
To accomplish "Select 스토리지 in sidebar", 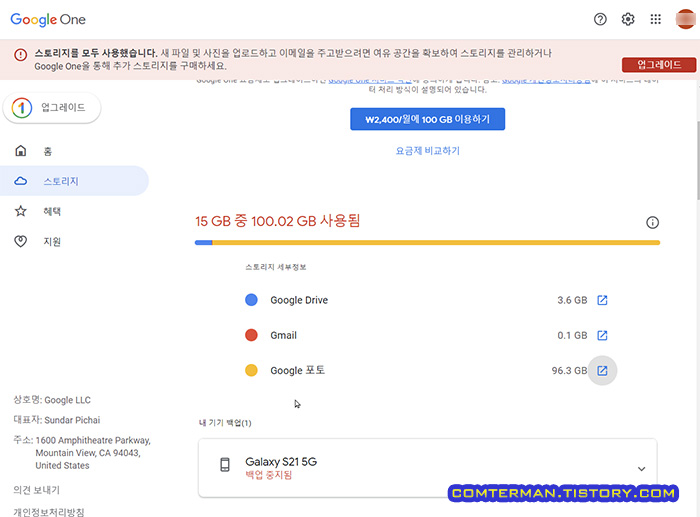I will 74,181.
